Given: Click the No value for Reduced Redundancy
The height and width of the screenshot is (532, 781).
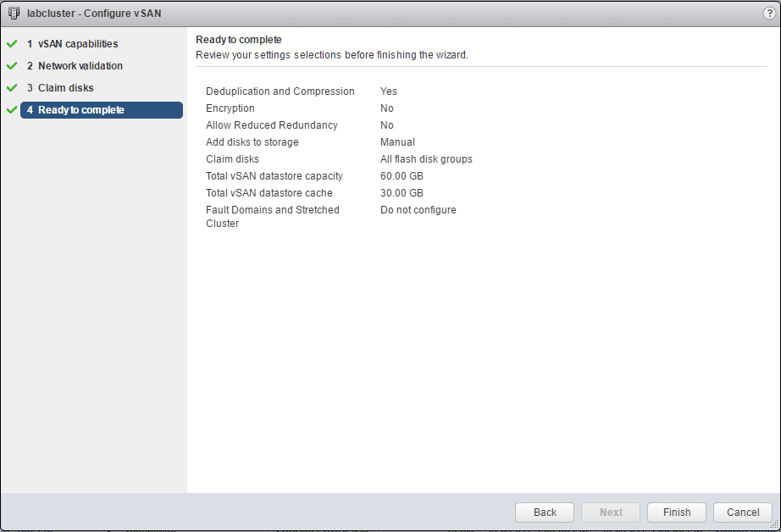Looking at the screenshot, I should pyautogui.click(x=387, y=125).
